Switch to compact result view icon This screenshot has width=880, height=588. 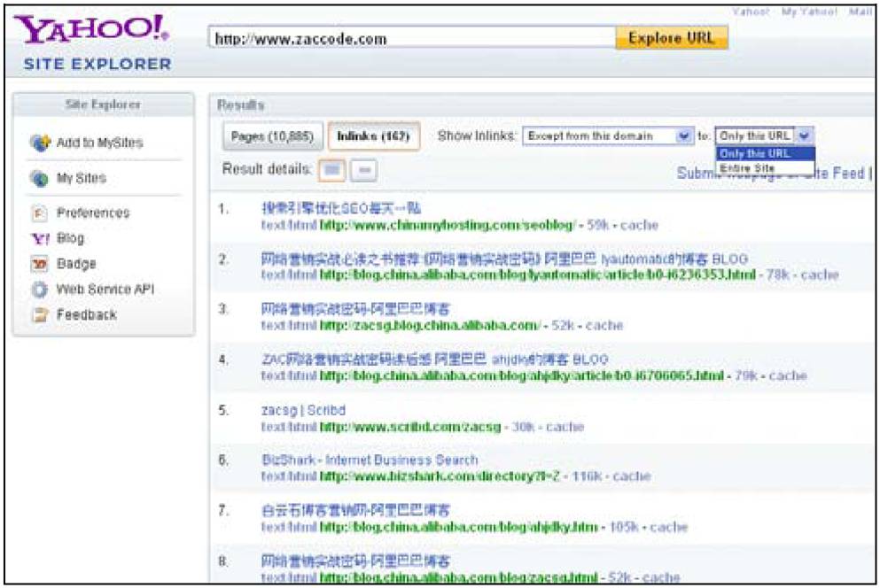tap(363, 170)
